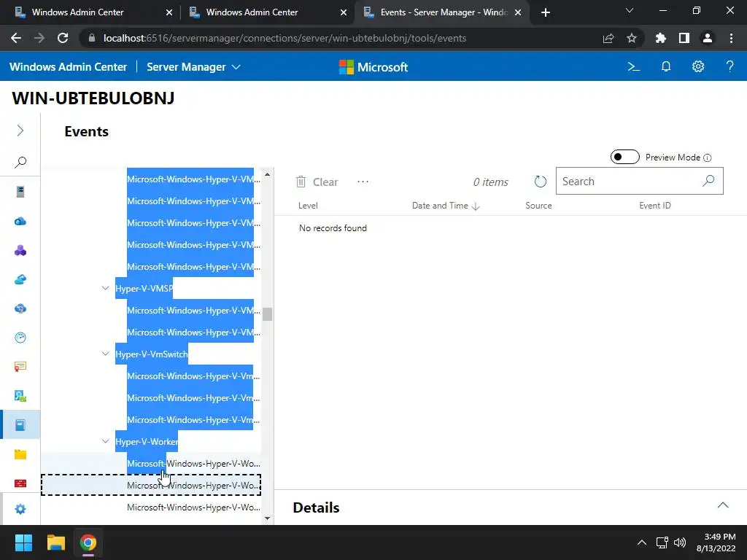Collapse the Hyper-V-VMSP tree node

coord(105,288)
